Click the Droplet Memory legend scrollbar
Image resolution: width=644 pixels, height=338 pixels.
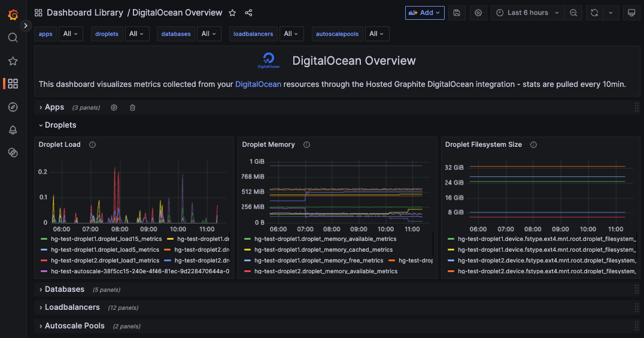(433, 245)
